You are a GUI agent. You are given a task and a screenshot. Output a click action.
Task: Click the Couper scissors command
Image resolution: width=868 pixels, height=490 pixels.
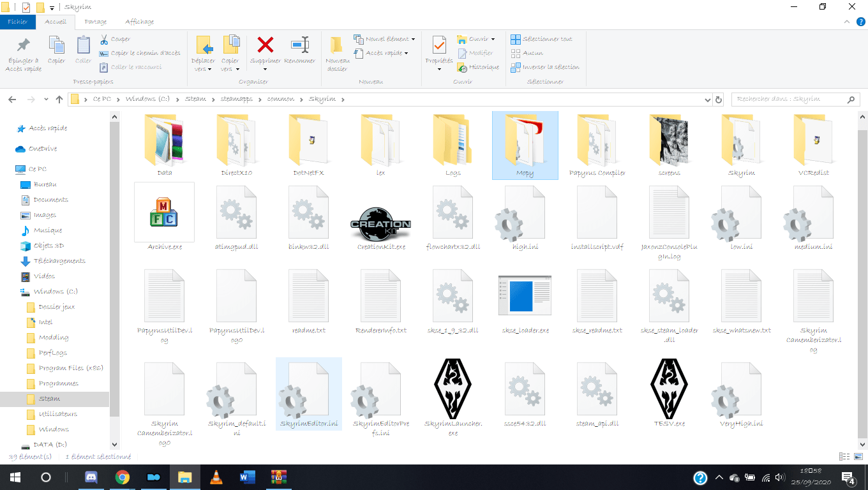pyautogui.click(x=115, y=39)
